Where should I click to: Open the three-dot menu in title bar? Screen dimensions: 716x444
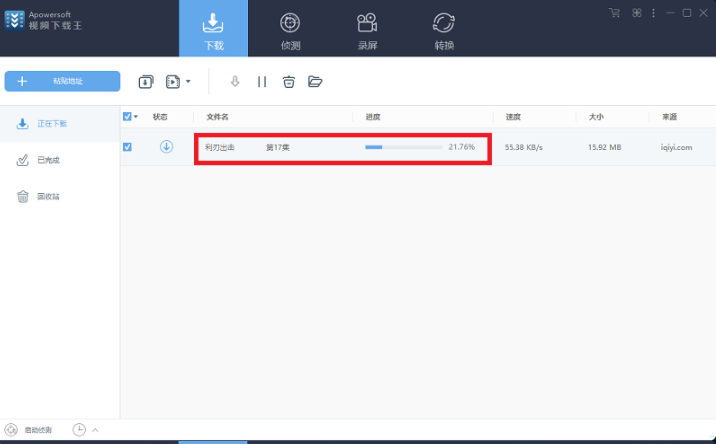[x=653, y=13]
